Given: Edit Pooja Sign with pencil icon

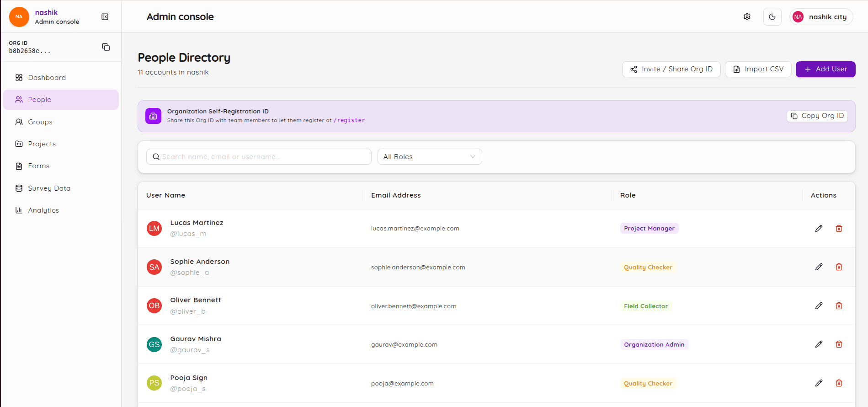Looking at the screenshot, I should click(819, 383).
